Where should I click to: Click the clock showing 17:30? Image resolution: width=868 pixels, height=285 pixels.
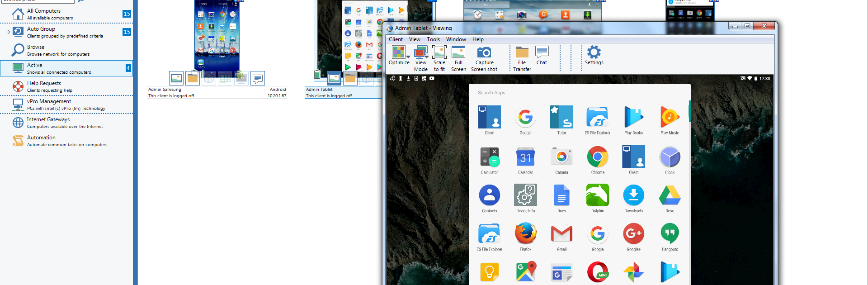[765, 78]
